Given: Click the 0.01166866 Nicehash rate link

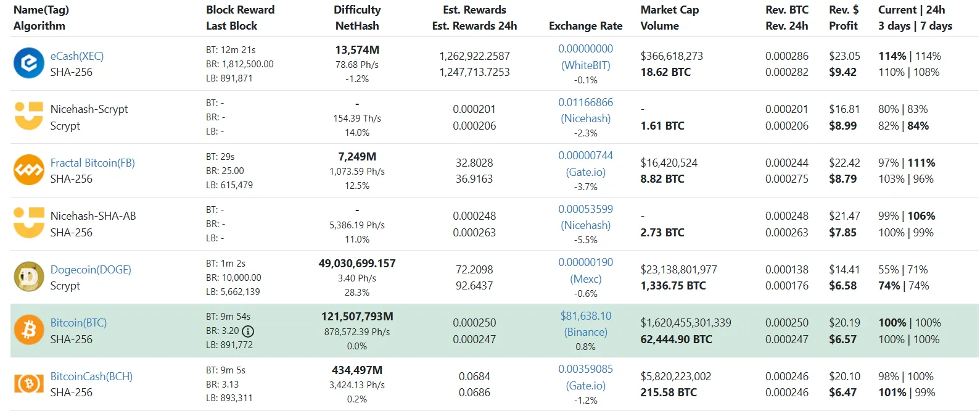Looking at the screenshot, I should pos(586,102).
